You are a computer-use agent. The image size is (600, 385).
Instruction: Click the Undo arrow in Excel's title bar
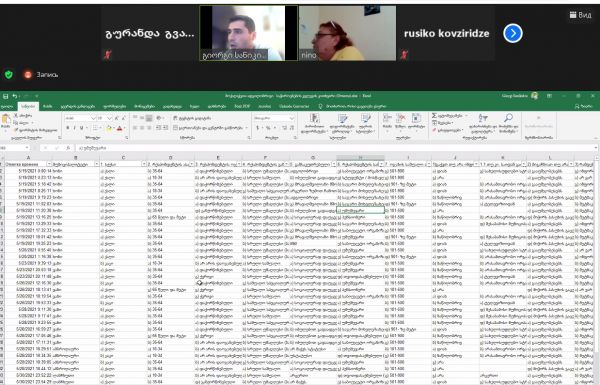(x=15, y=96)
